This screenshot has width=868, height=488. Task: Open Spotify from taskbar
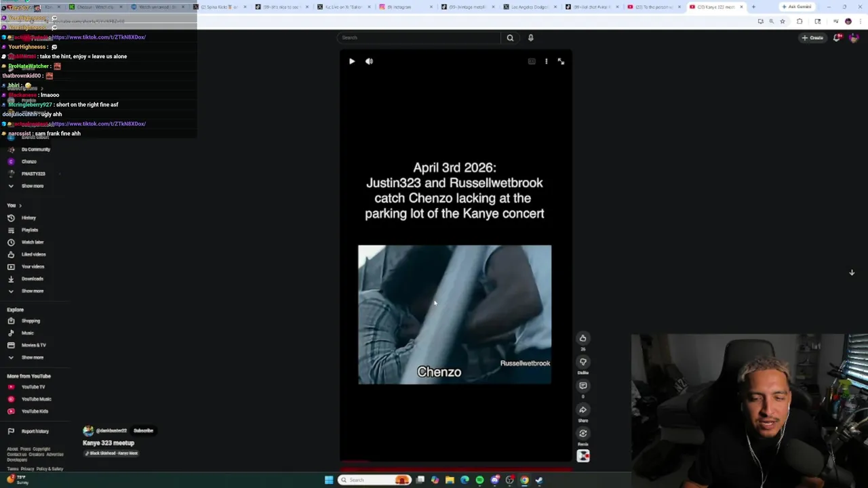point(479,480)
